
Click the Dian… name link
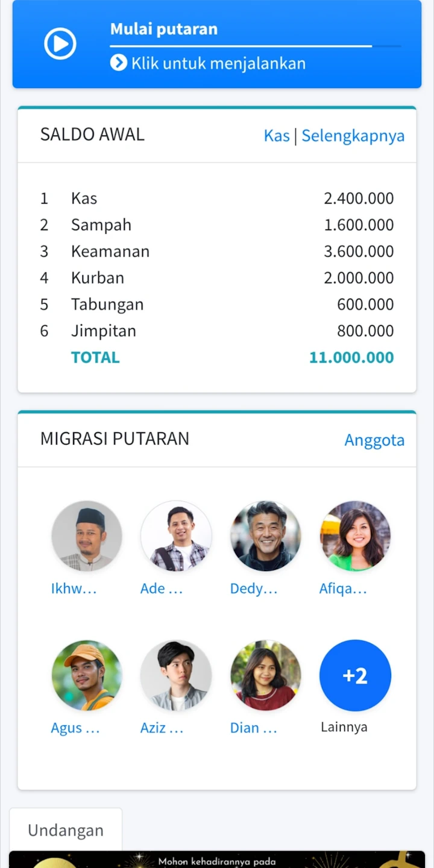pos(253,728)
